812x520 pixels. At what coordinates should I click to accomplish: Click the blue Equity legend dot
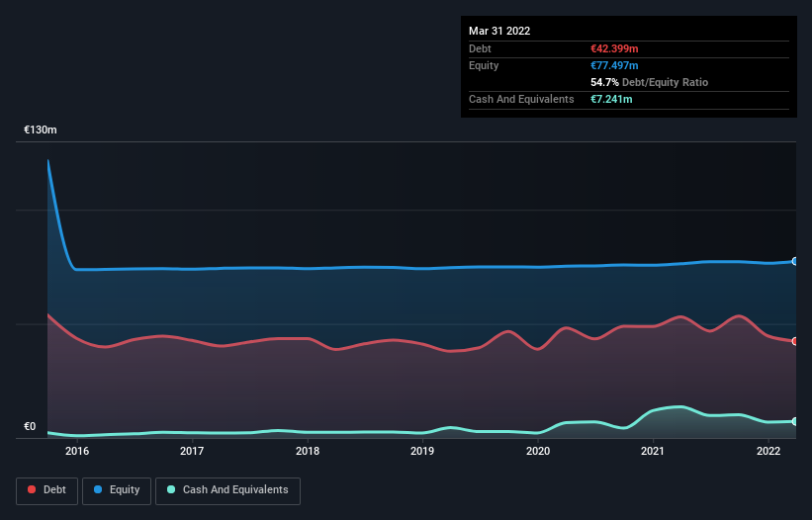tap(98, 489)
